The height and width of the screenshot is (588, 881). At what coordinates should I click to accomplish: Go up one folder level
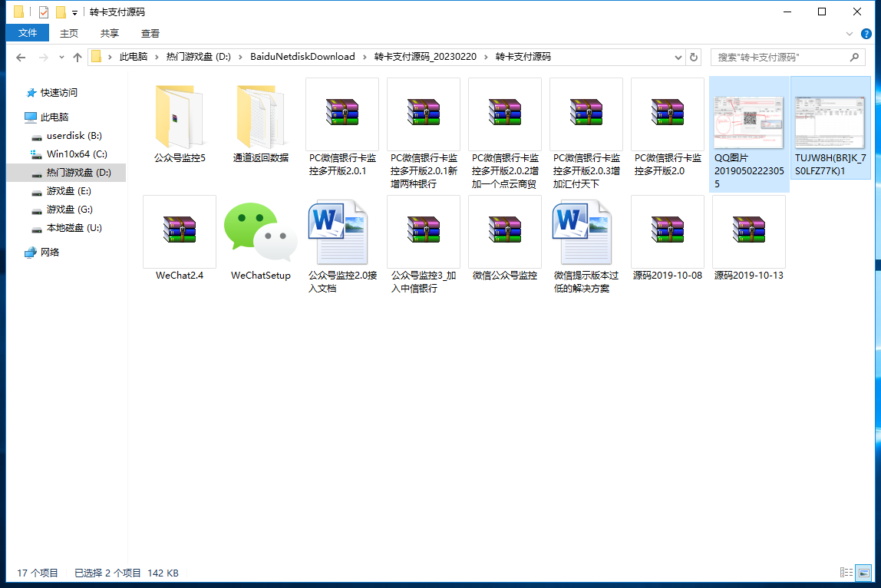click(78, 58)
